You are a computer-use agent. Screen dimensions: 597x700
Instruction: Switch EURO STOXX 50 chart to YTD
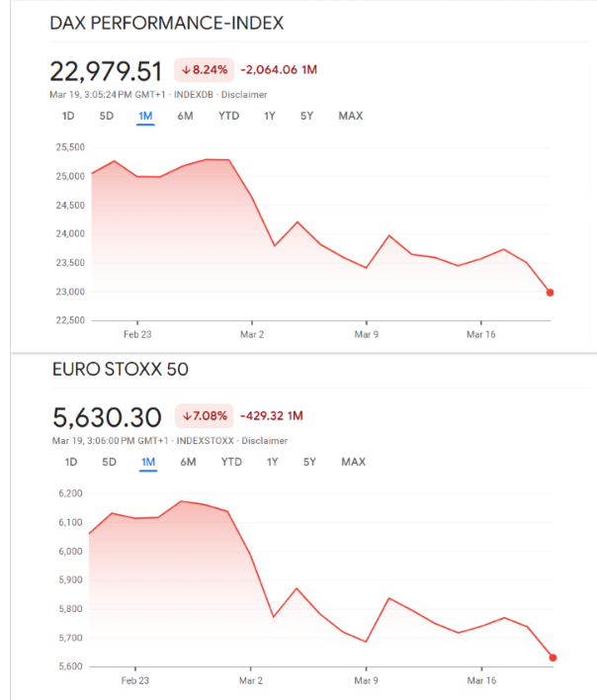(231, 462)
